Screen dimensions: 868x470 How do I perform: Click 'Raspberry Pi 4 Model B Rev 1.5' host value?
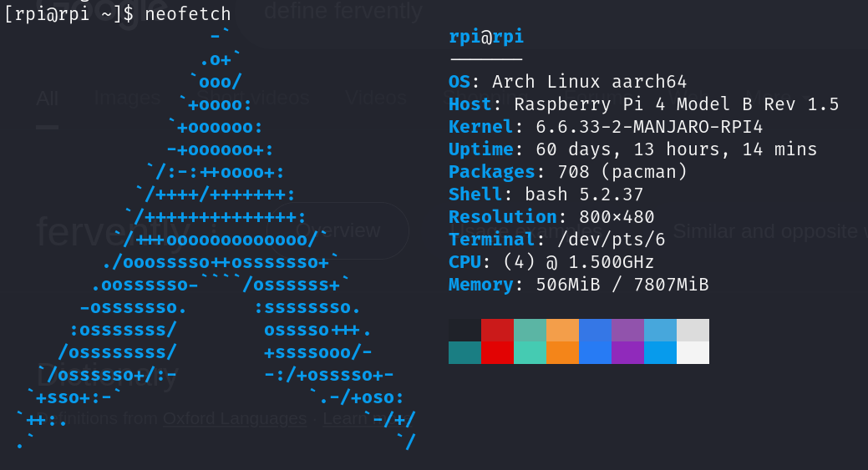click(677, 104)
